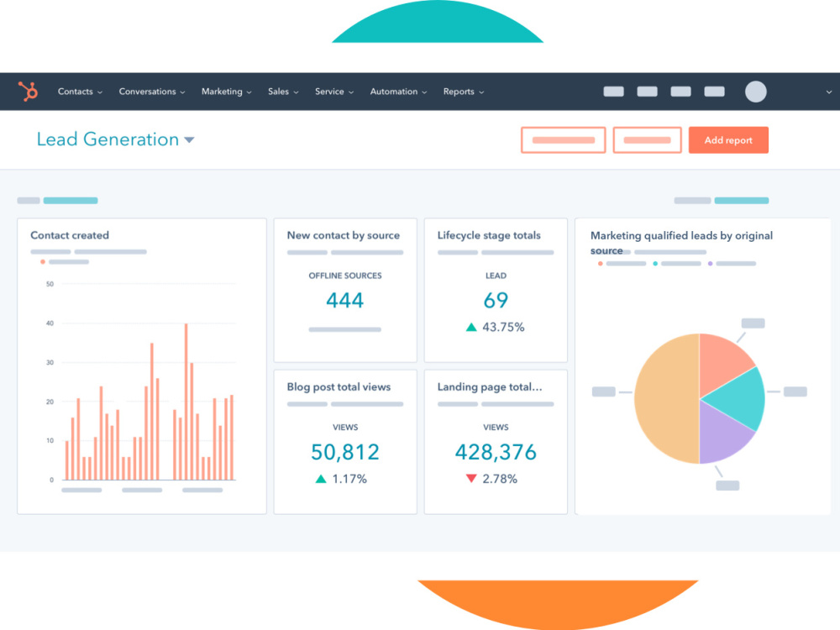
Task: Open the Blog post total views report
Action: click(x=339, y=386)
